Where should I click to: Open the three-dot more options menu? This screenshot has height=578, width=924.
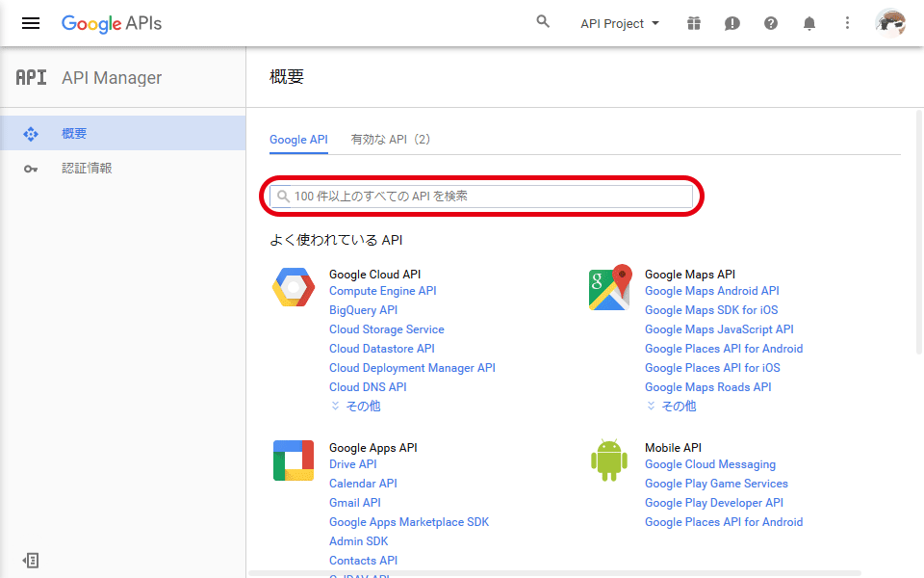847,23
